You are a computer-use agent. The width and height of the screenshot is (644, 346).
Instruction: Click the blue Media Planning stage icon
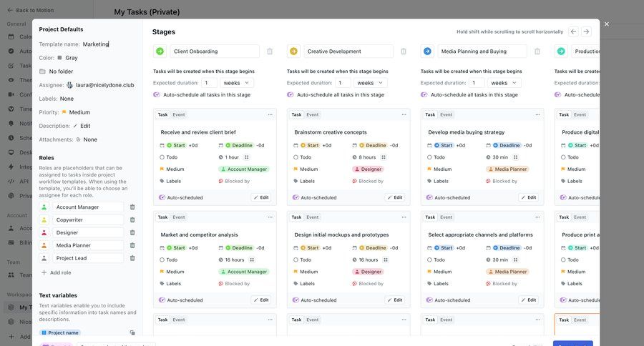tap(427, 51)
